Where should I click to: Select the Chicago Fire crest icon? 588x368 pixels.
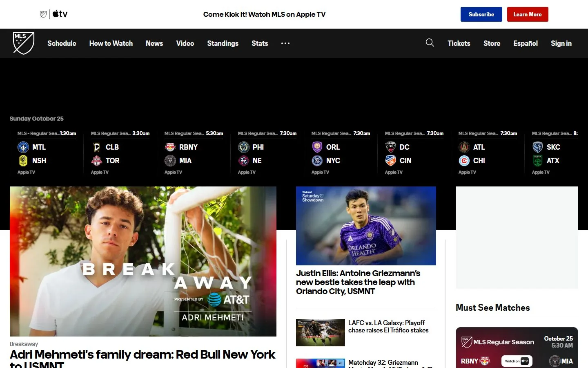click(x=464, y=161)
